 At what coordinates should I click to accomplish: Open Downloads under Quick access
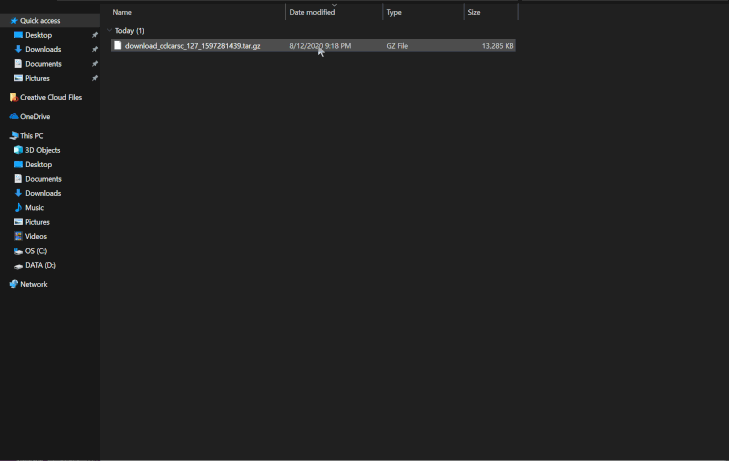43,49
